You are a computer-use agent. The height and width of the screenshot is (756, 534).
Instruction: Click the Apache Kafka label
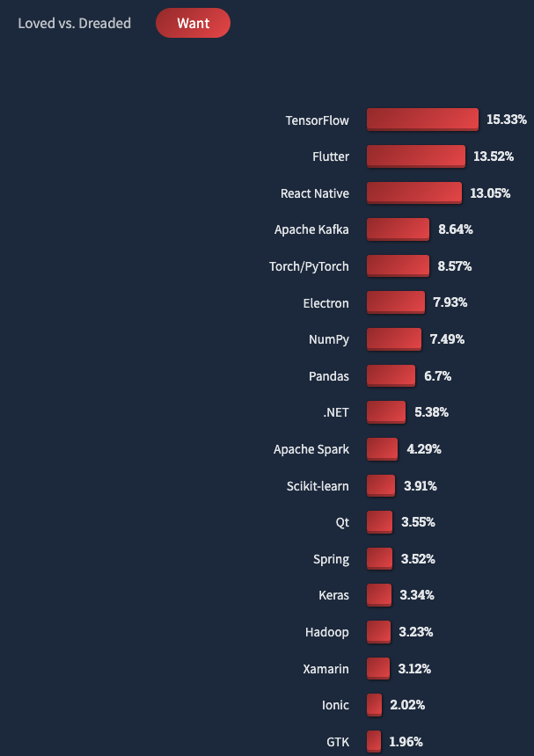pyautogui.click(x=311, y=229)
